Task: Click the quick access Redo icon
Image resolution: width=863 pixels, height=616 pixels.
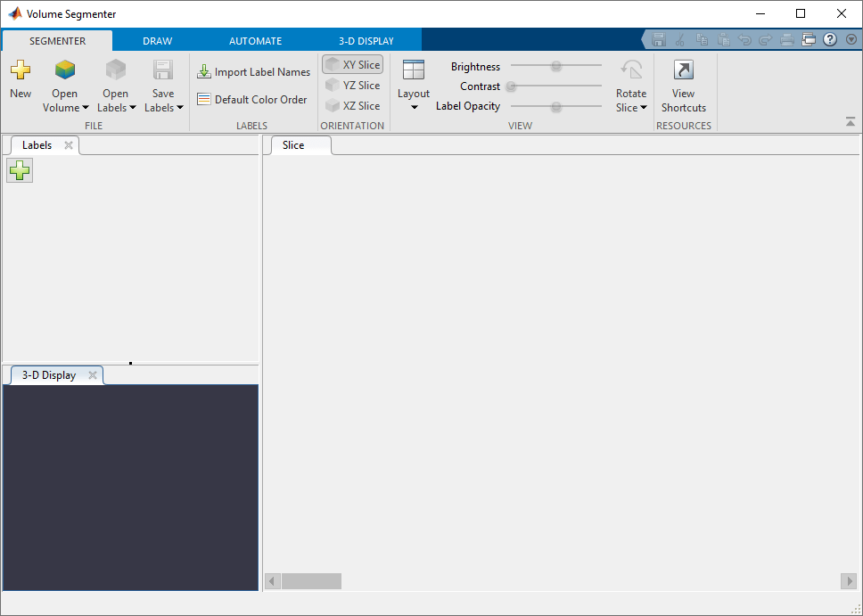Action: 766,39
